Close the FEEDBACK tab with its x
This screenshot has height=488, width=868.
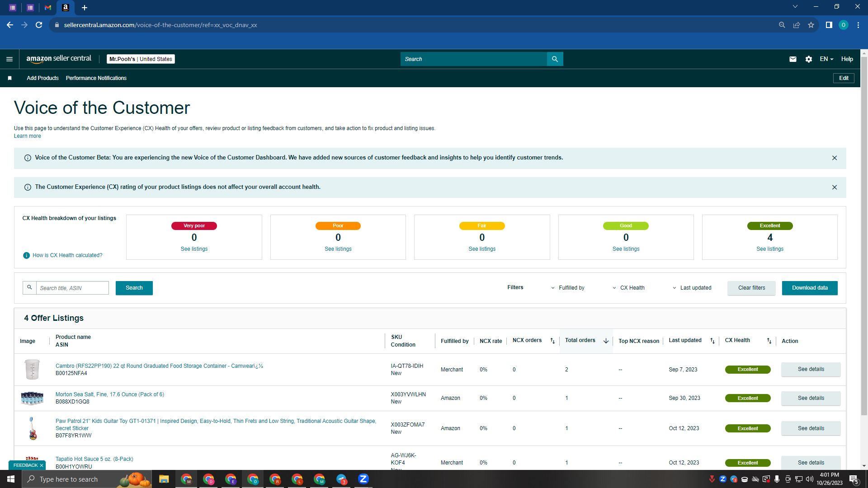click(42, 465)
